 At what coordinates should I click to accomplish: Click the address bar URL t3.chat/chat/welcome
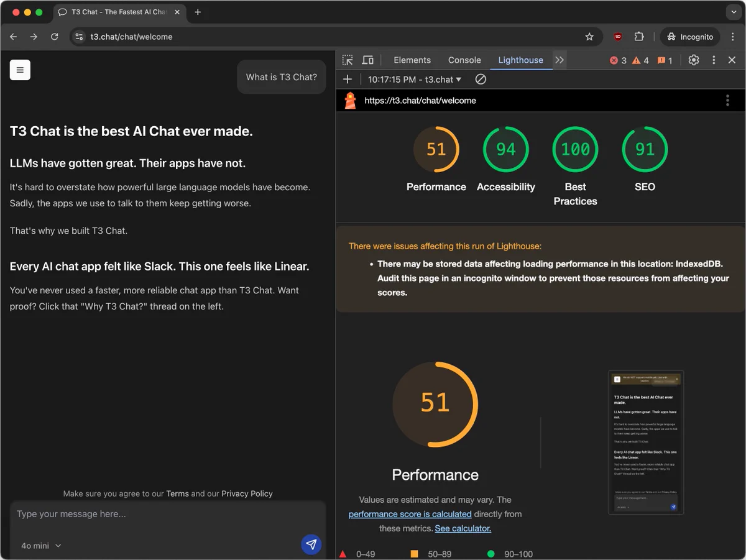click(132, 37)
